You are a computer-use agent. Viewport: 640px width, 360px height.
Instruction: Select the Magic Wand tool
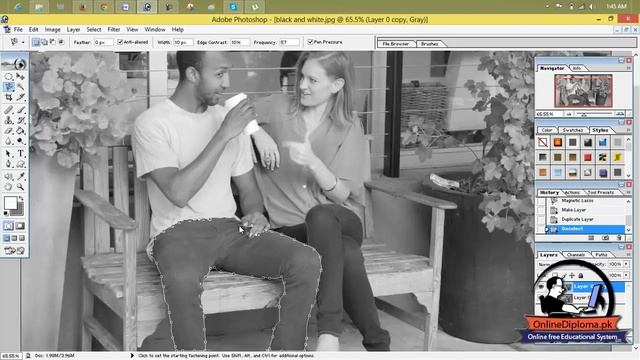coord(20,87)
